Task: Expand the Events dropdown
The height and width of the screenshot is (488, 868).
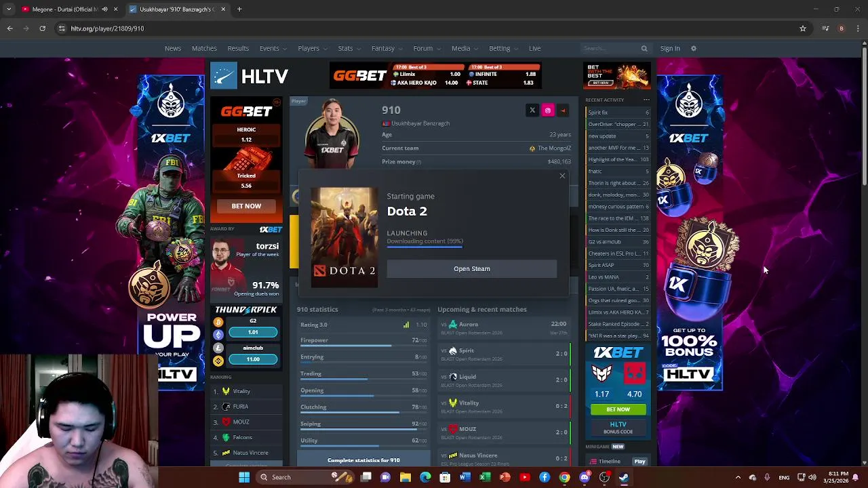Action: click(x=273, y=48)
